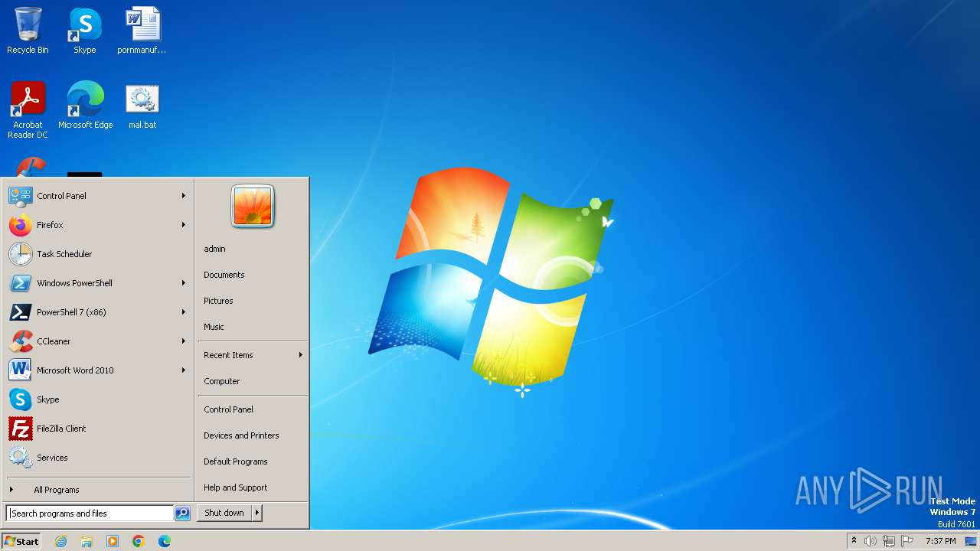Image resolution: width=980 pixels, height=551 pixels.
Task: Click the Show desktop button
Action: (971, 541)
